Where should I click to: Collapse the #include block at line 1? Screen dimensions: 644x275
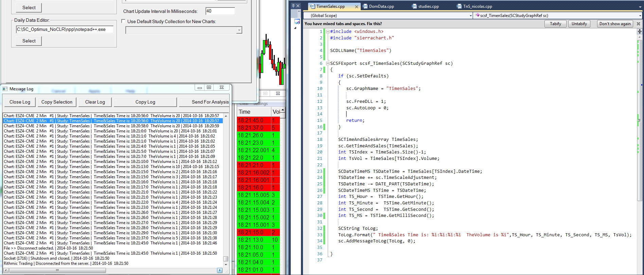[x=327, y=32]
